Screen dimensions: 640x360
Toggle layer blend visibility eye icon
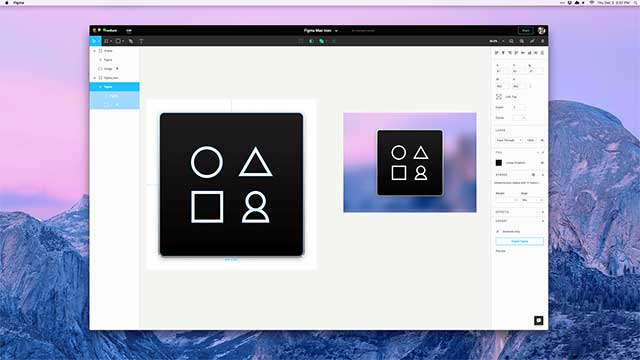542,140
